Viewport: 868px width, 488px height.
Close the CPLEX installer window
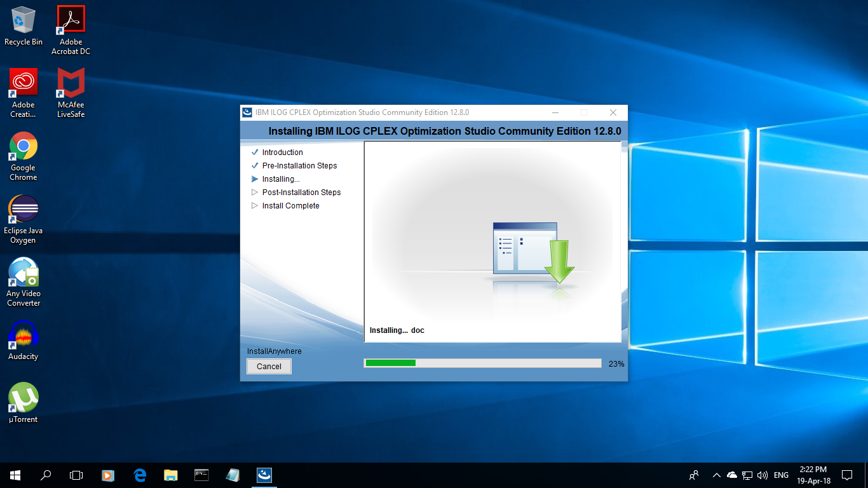pos(613,112)
